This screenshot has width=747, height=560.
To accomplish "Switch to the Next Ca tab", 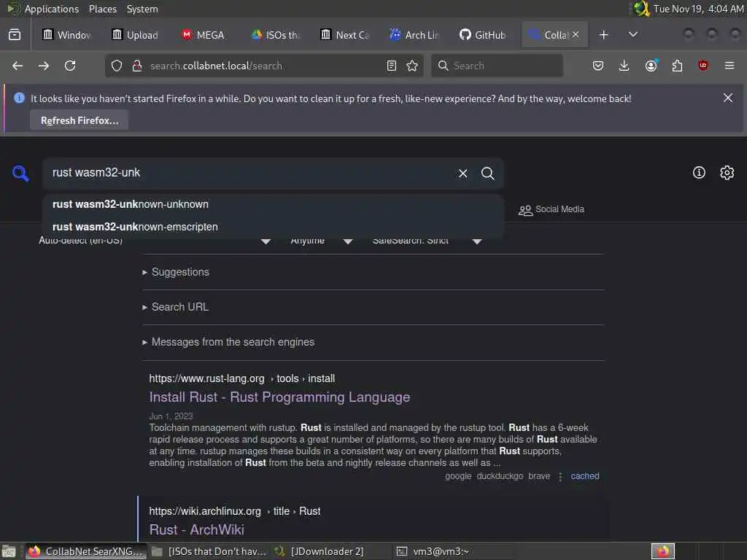I will [x=345, y=35].
